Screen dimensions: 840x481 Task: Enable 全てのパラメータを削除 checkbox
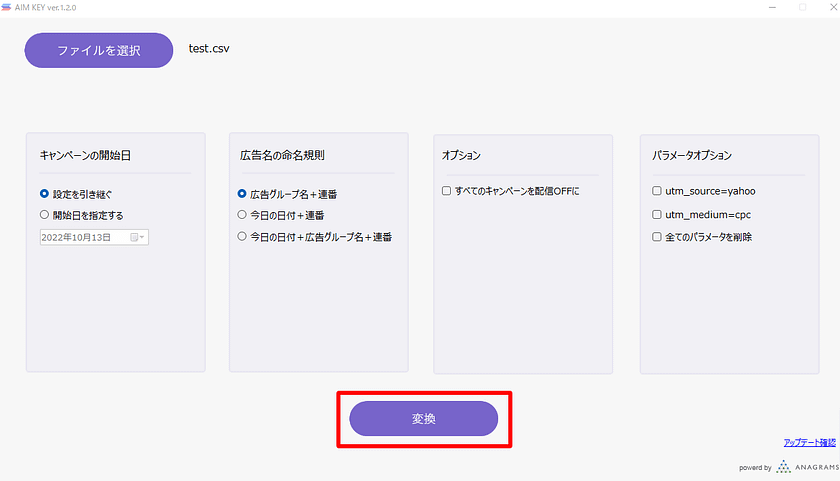[x=656, y=237]
